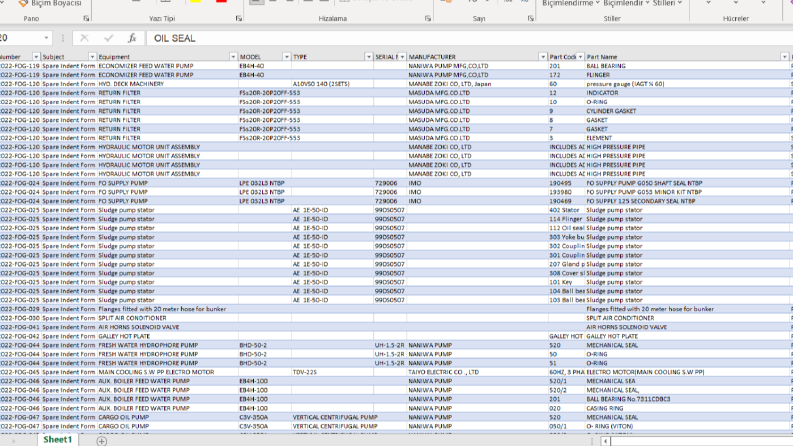The width and height of the screenshot is (793, 446).
Task: Open the TYPE column filter dropdown
Action: [368, 57]
